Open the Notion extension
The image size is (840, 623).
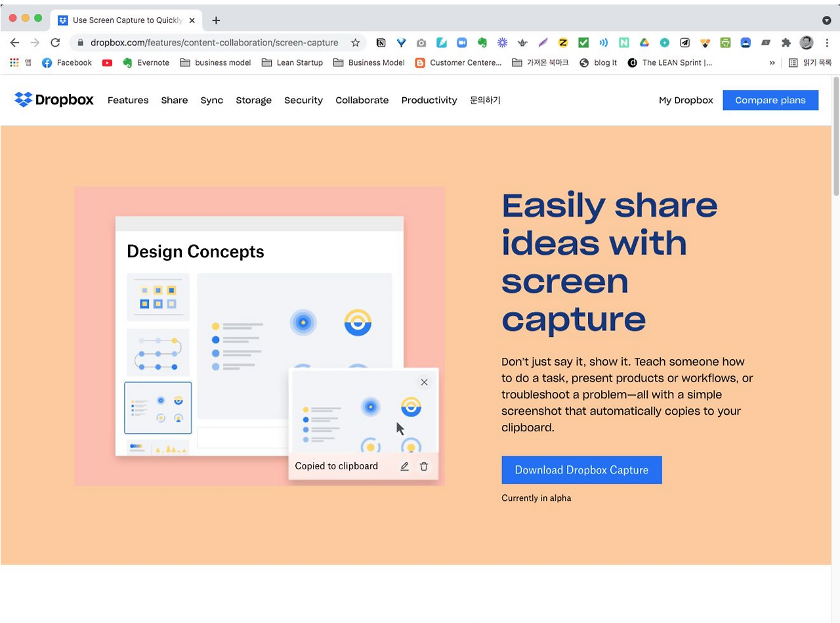coord(381,43)
